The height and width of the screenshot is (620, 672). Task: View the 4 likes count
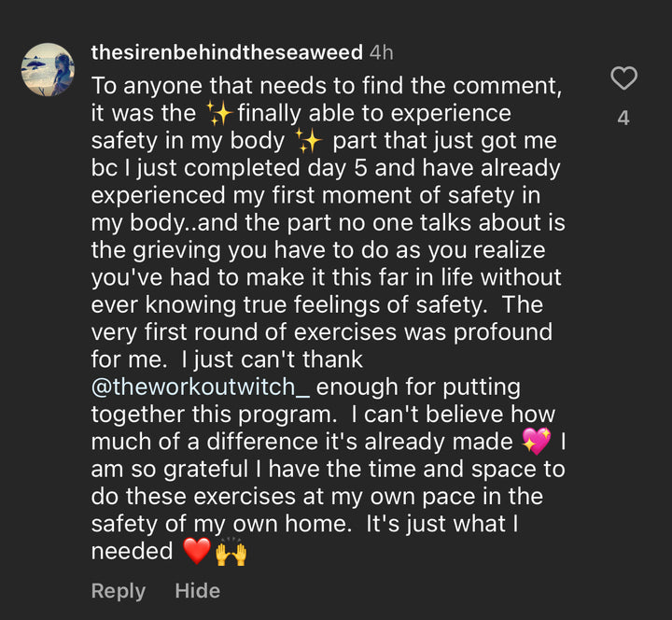tap(623, 119)
